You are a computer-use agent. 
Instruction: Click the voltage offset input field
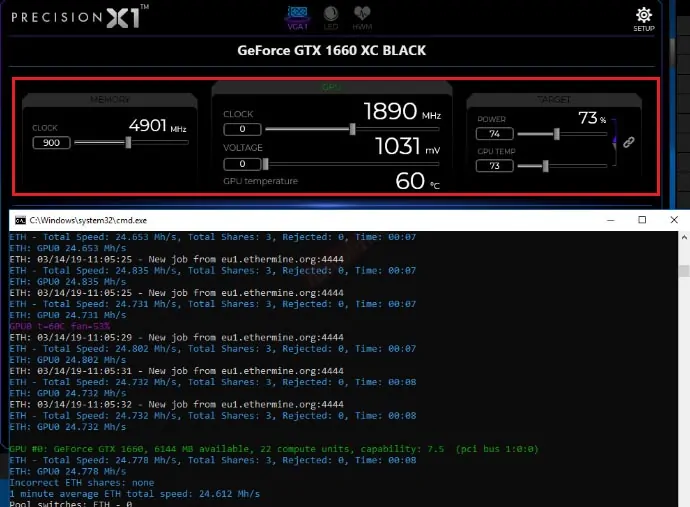click(242, 164)
